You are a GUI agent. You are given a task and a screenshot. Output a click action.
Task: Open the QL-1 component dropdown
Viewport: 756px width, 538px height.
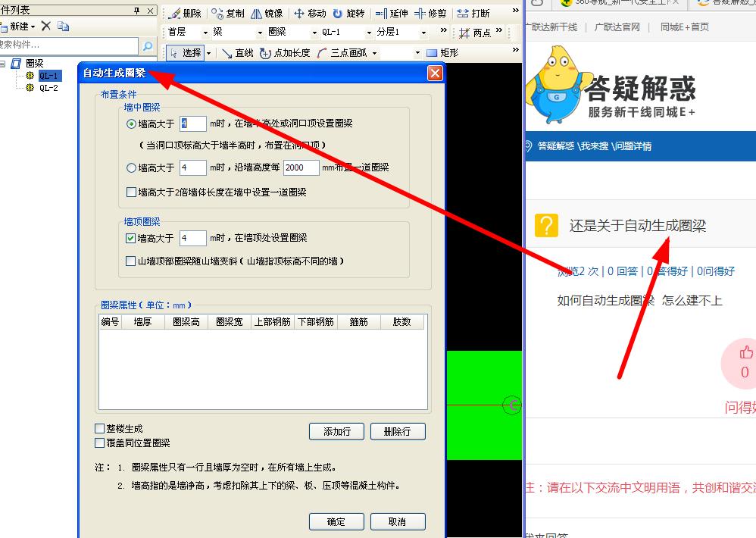click(x=370, y=33)
